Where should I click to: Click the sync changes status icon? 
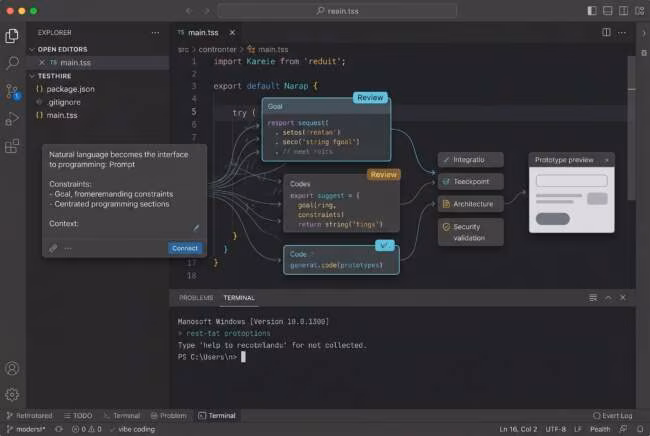coord(59,429)
